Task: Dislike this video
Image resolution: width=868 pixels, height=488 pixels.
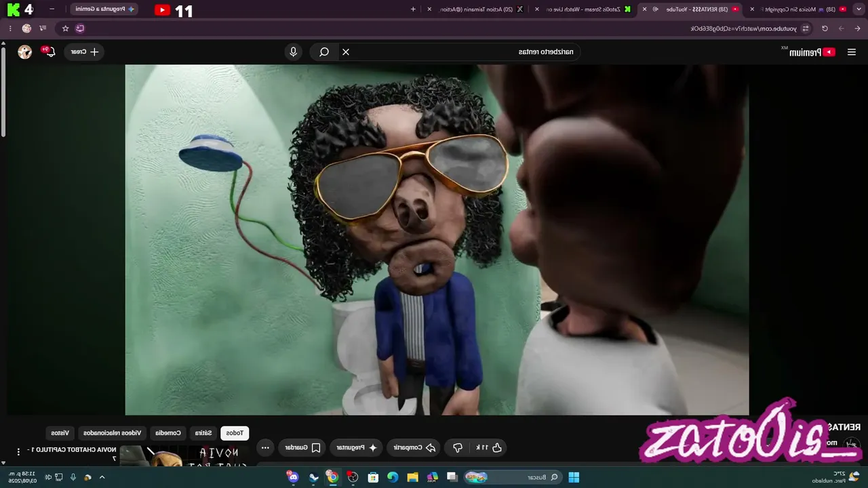Action: point(458,448)
